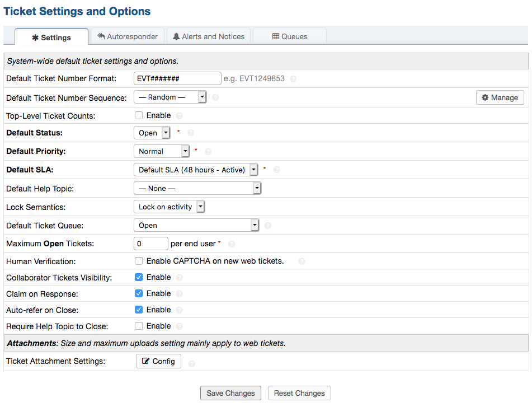532x407 pixels.
Task: Click Save Changes
Action: tap(230, 393)
